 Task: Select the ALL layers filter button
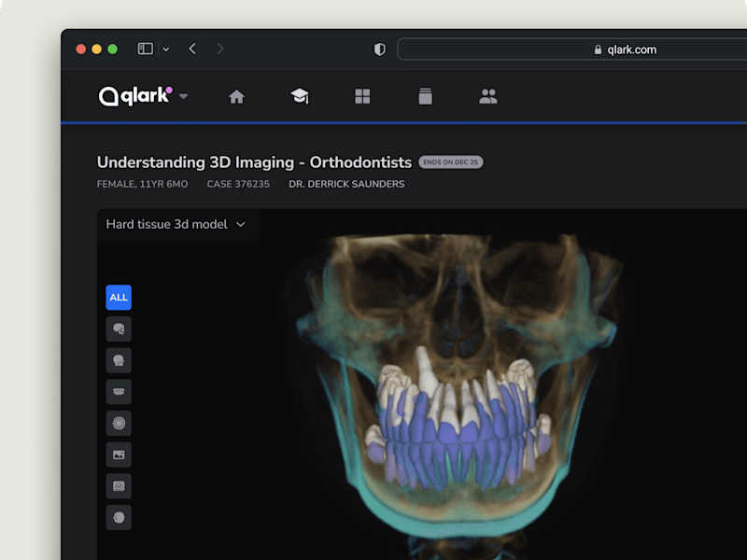[x=119, y=298]
